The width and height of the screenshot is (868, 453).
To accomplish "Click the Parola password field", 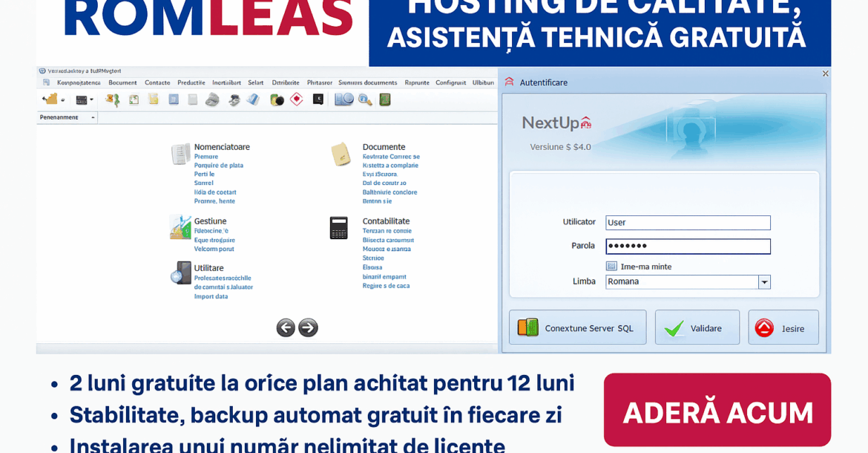I will (688, 247).
